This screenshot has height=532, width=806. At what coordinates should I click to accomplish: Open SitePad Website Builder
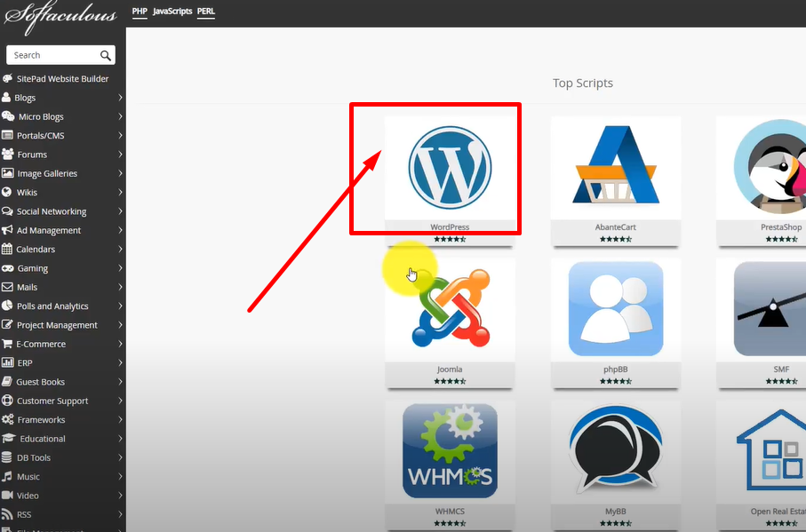tap(63, 78)
